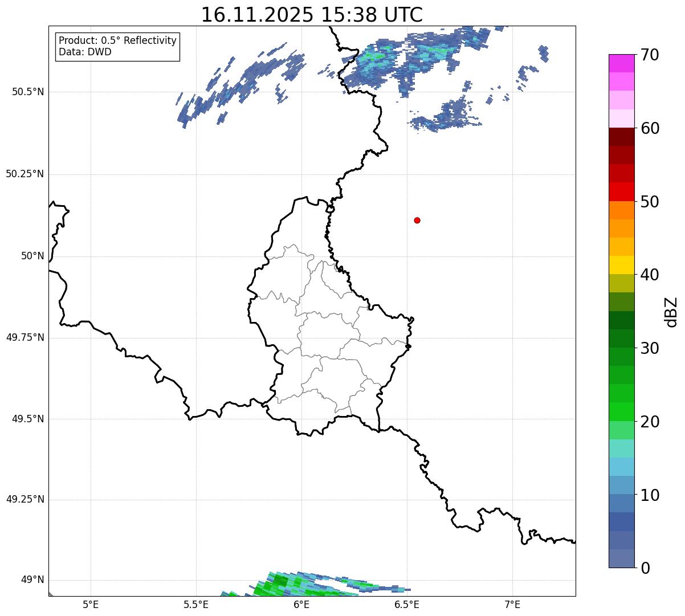Click the dBZ colorbar axis label
The height and width of the screenshot is (616, 685).
[x=671, y=312]
